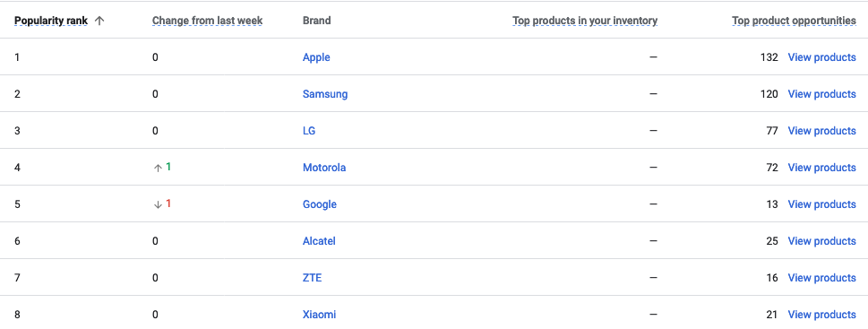Click the Top products in your inventory header
This screenshot has width=868, height=329.
(585, 21)
